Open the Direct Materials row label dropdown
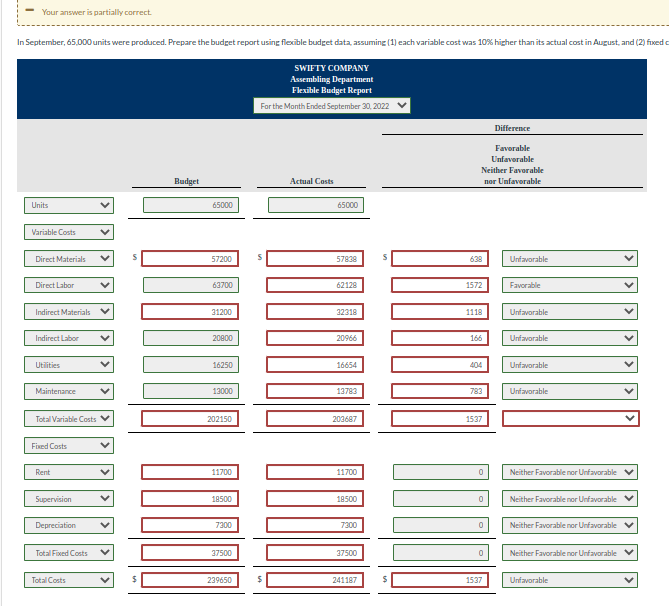 (x=69, y=259)
